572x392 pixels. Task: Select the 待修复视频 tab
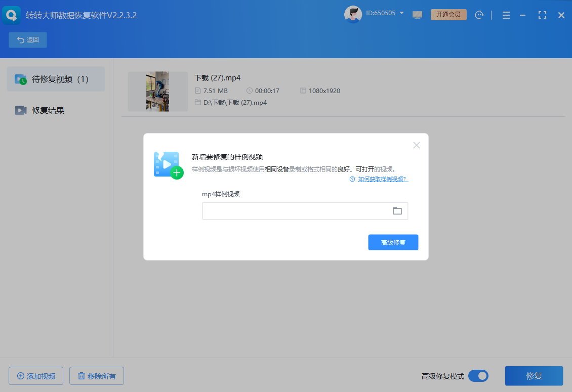click(x=56, y=79)
